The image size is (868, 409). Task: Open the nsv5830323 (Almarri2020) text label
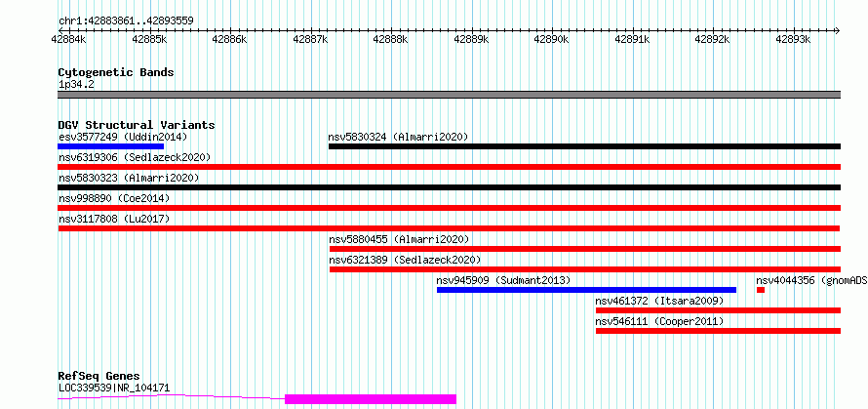coord(129,178)
